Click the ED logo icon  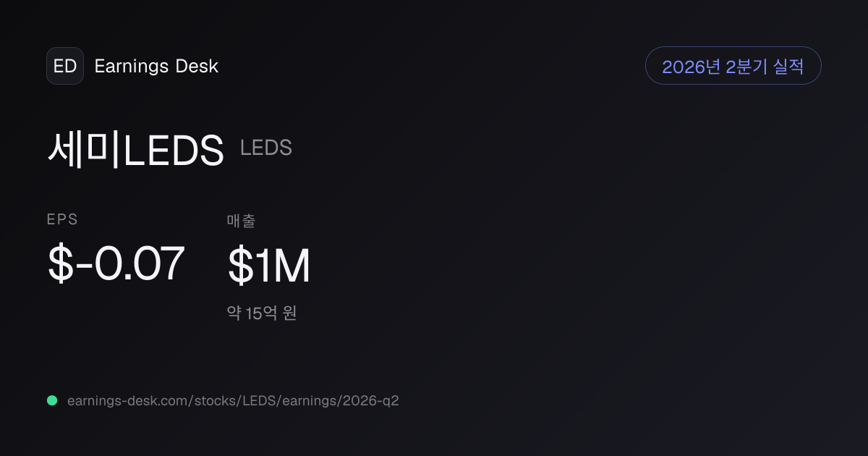pos(65,66)
